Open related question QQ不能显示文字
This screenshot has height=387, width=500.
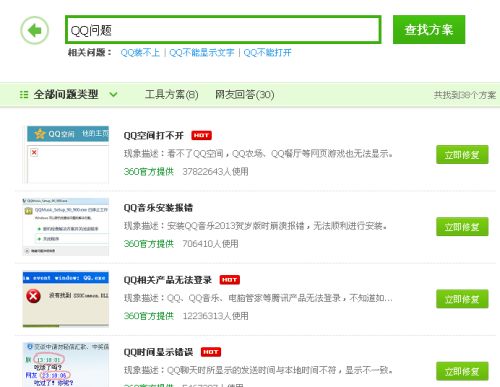click(202, 52)
